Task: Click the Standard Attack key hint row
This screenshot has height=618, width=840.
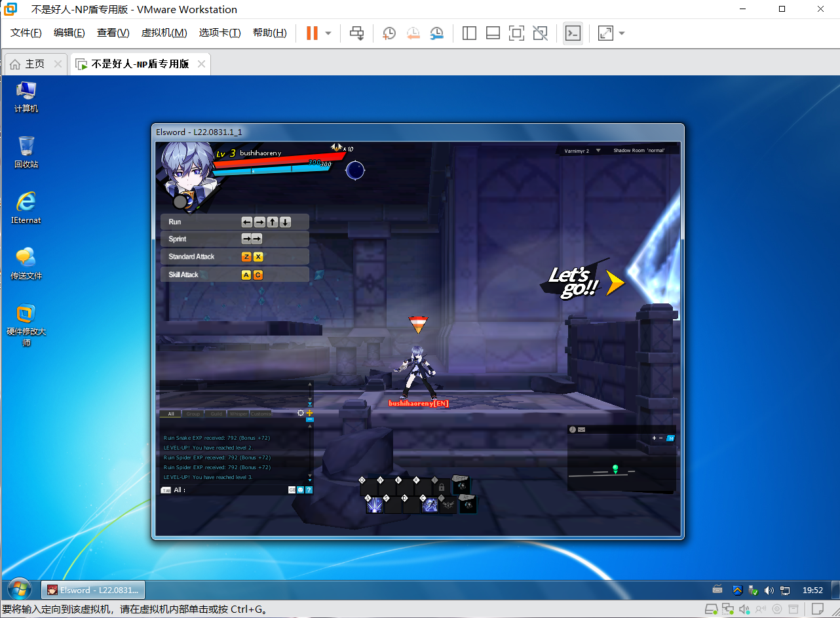Action: [x=235, y=257]
